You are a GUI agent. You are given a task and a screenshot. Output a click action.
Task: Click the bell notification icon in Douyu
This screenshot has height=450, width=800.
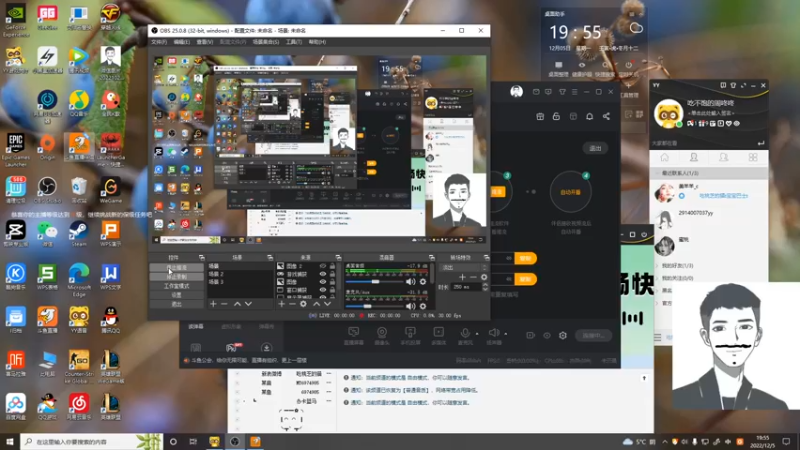click(589, 116)
